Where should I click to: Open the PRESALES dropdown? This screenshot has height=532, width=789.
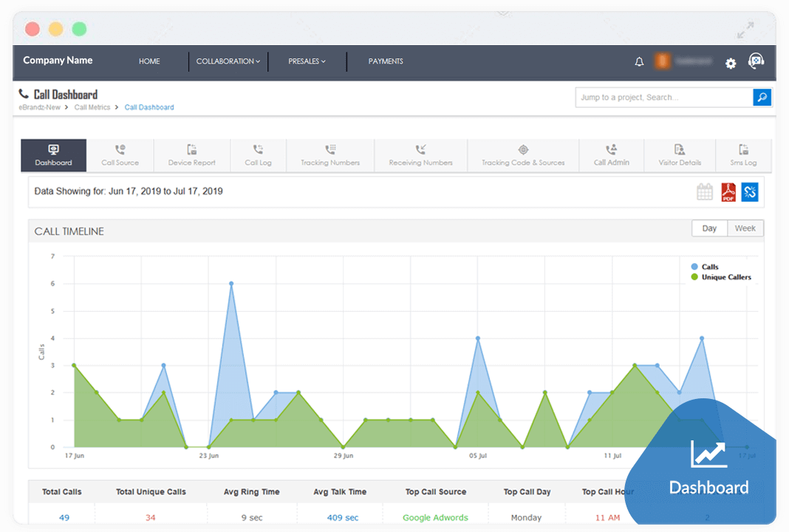point(306,61)
